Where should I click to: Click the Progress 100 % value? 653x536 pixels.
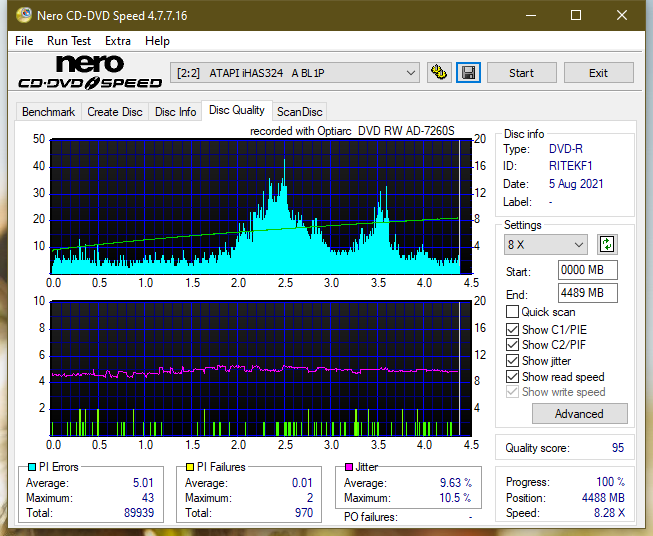coord(611,482)
